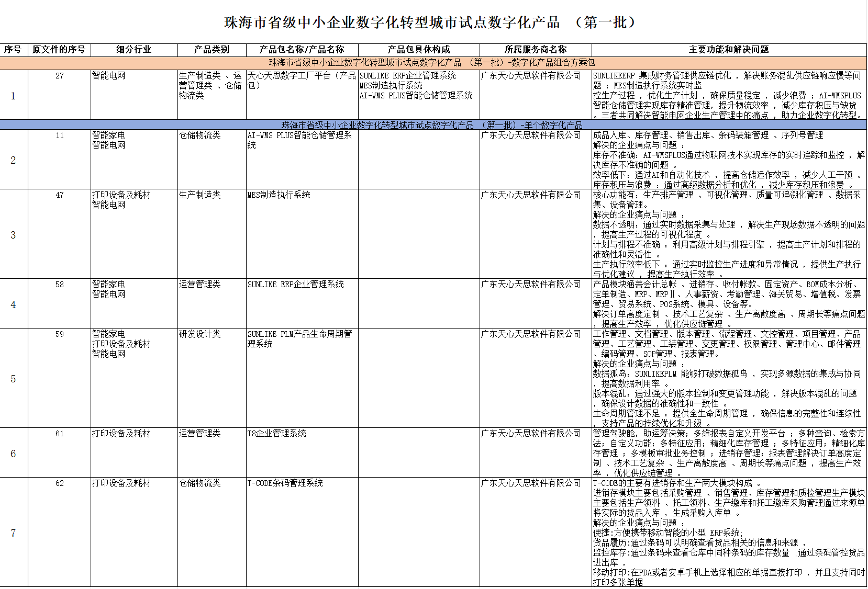
Task: Click sequence number 3 in the first column
Action: pyautogui.click(x=14, y=235)
